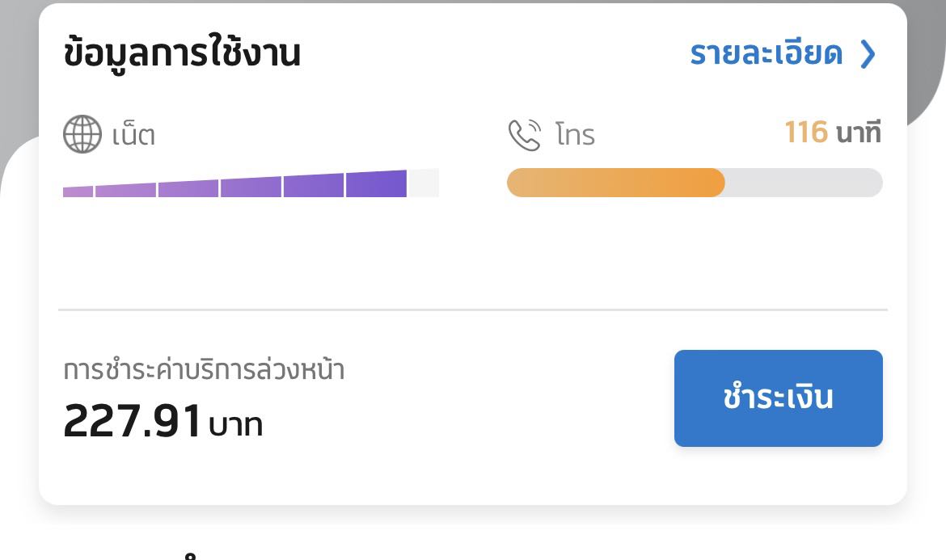This screenshot has height=560, width=946.
Task: Click the gray unused part of call bar
Action: coord(804,183)
